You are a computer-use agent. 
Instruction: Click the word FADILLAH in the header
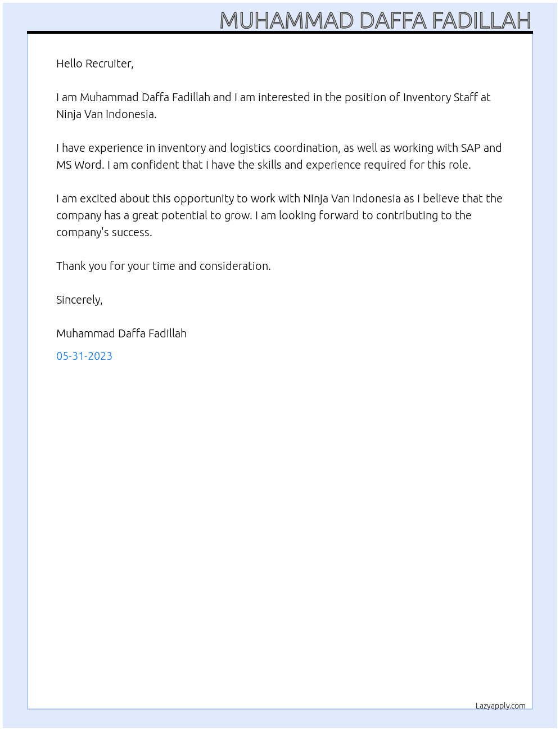point(481,20)
